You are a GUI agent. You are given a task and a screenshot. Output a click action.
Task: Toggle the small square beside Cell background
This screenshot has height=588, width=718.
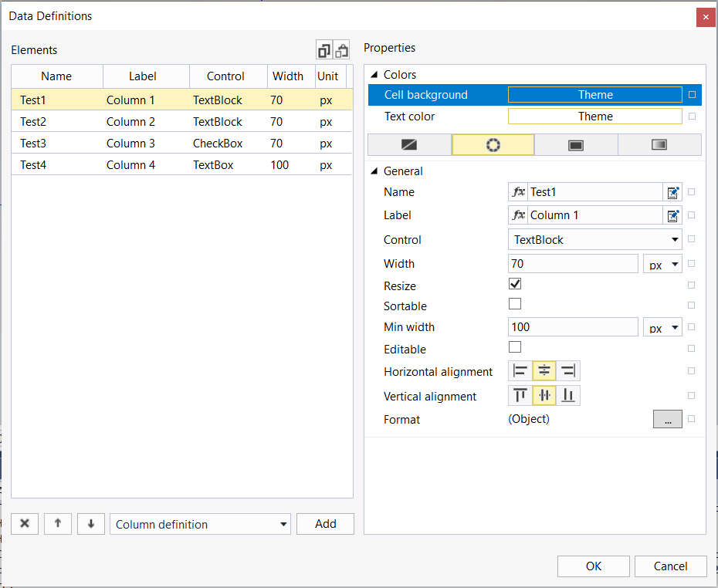click(692, 95)
